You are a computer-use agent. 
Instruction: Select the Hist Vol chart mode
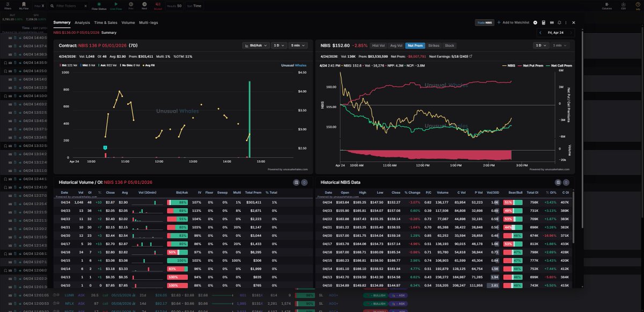(x=378, y=46)
